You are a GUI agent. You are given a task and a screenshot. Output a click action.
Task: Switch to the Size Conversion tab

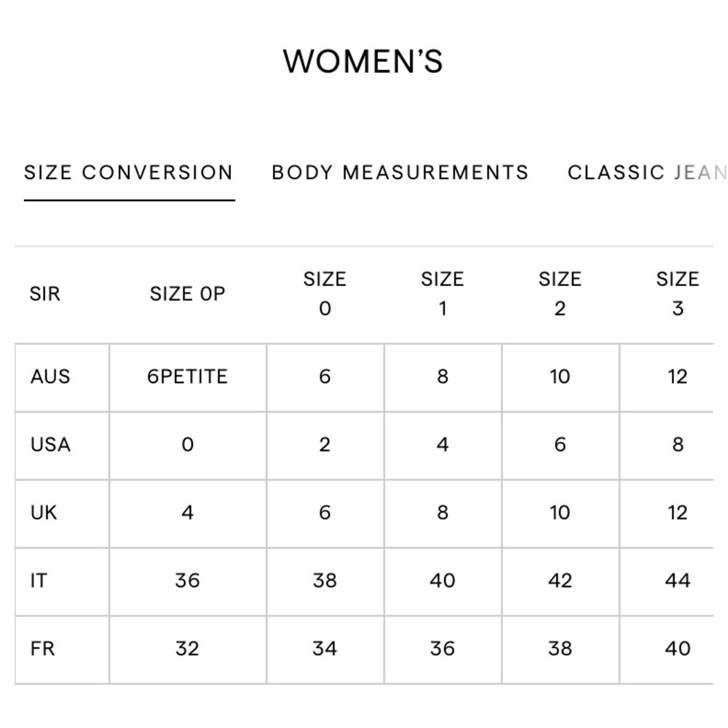click(129, 173)
